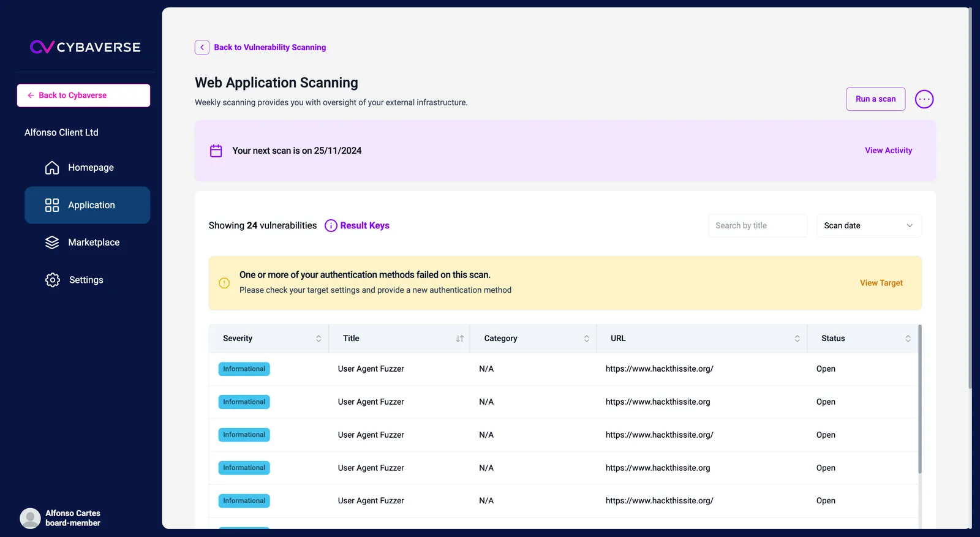The image size is (980, 537).
Task: Sort by Category column arrows
Action: (586, 339)
